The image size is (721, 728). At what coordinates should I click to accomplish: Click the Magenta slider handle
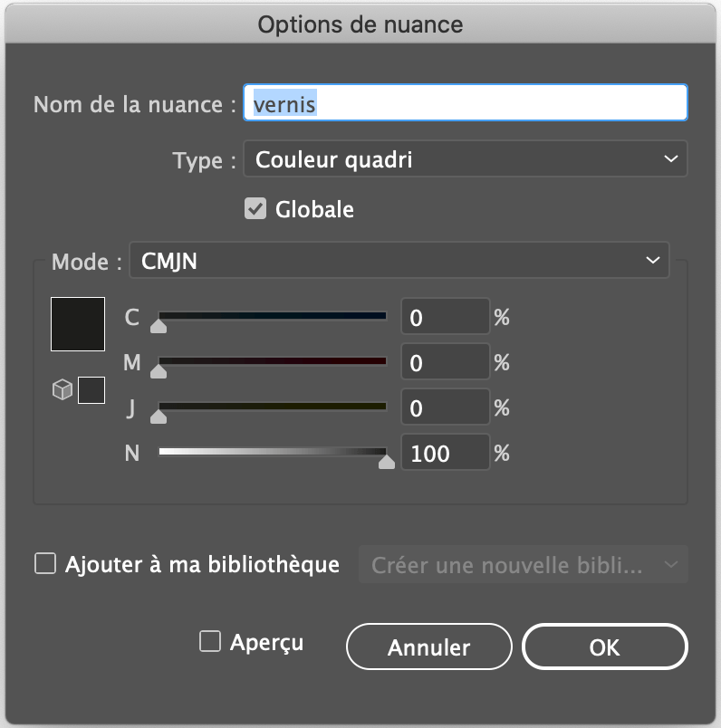[159, 371]
